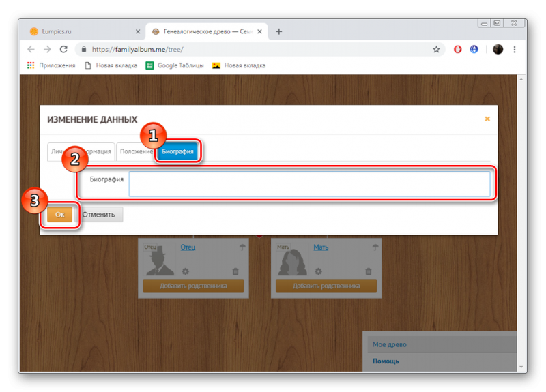Viewport: 546px width, 392px height.
Task: Add a relative under the Мать card
Action: 326,286
